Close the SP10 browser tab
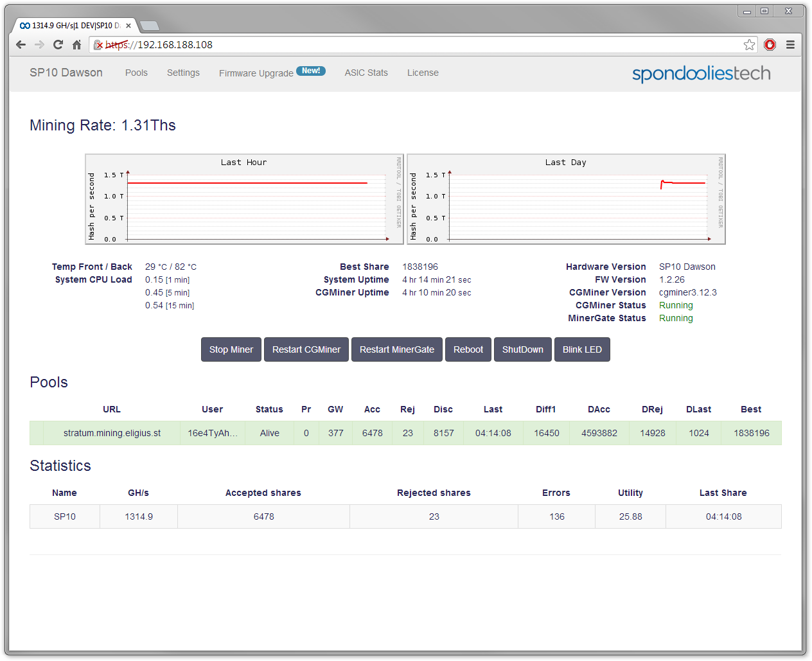The image size is (812, 661). tap(128, 26)
